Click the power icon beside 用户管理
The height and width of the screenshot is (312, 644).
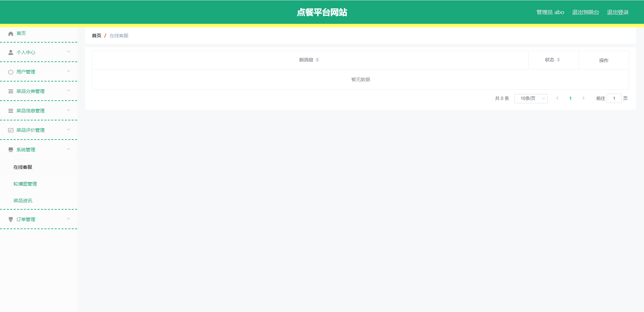(x=11, y=72)
